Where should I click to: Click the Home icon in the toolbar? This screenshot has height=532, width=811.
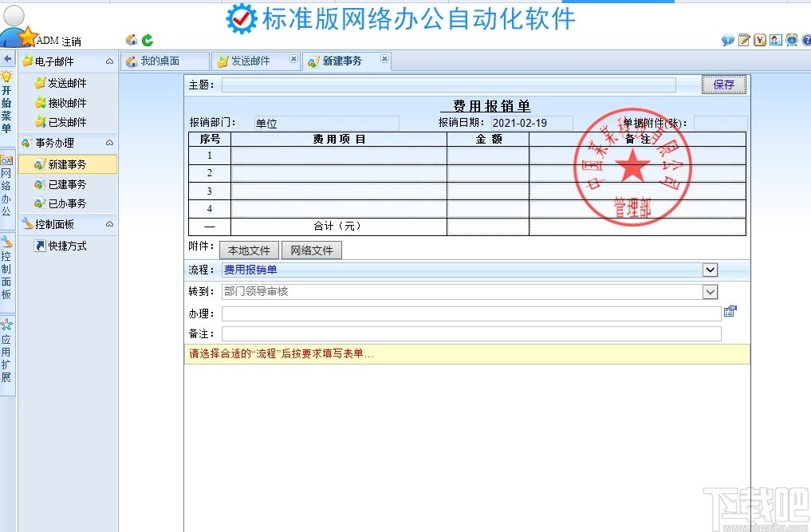pyautogui.click(x=131, y=39)
